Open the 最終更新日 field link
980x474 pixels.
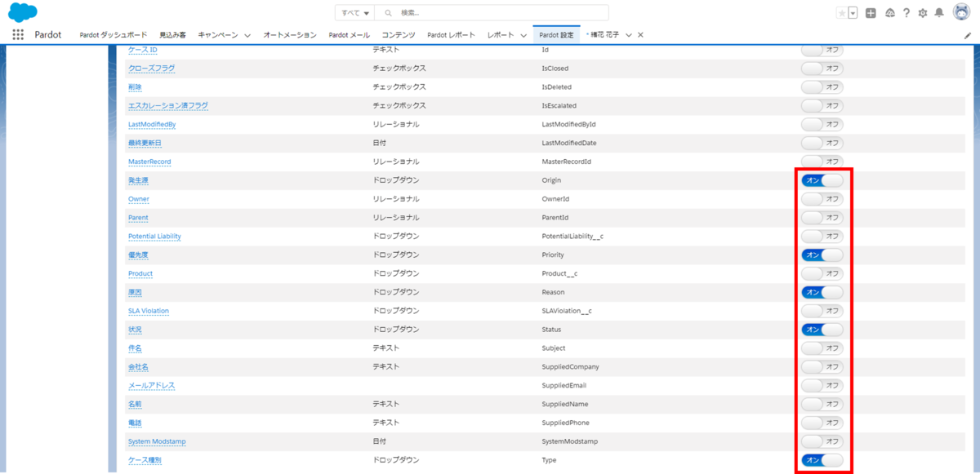click(145, 143)
